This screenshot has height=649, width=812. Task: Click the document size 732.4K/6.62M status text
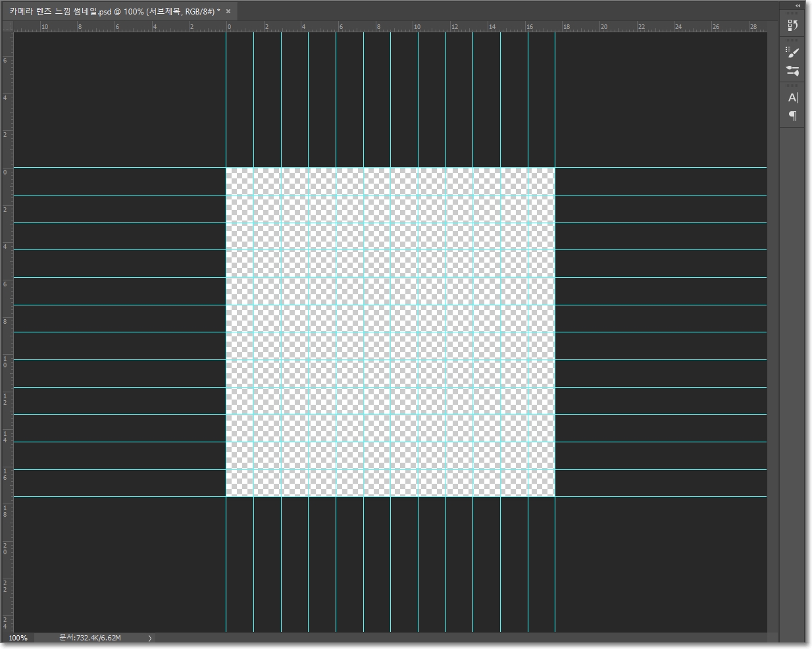click(90, 638)
